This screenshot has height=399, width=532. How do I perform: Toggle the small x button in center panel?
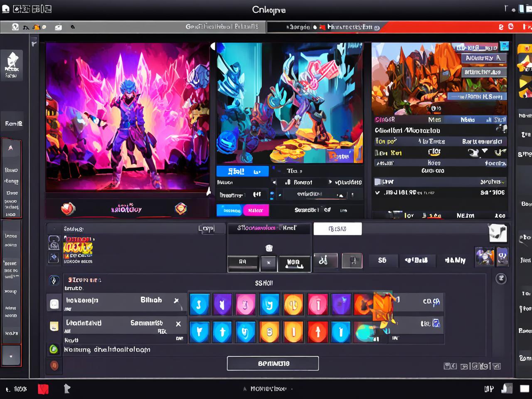pyautogui.click(x=268, y=263)
